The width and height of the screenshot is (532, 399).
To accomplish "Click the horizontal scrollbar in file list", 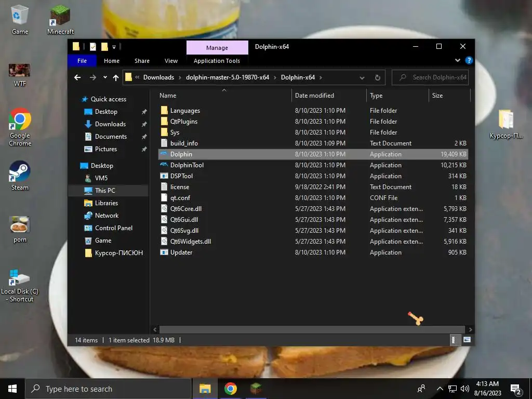I will [312, 329].
